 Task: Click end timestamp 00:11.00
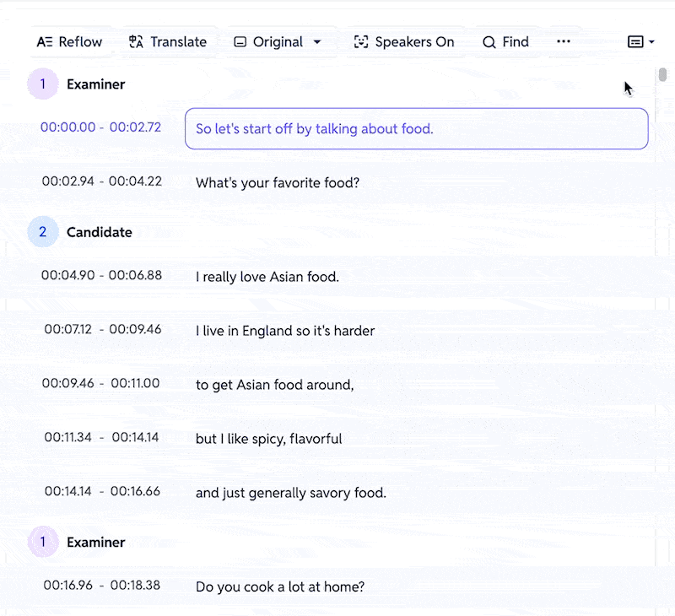[x=135, y=383]
